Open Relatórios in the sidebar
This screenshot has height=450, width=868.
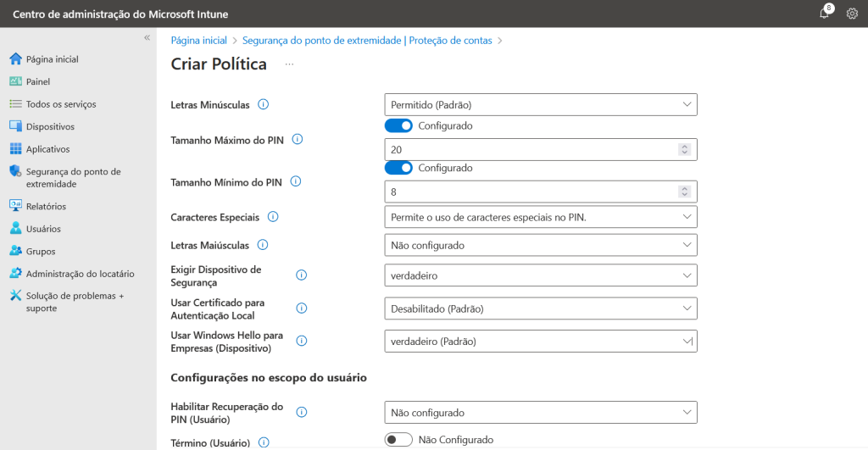tap(46, 207)
